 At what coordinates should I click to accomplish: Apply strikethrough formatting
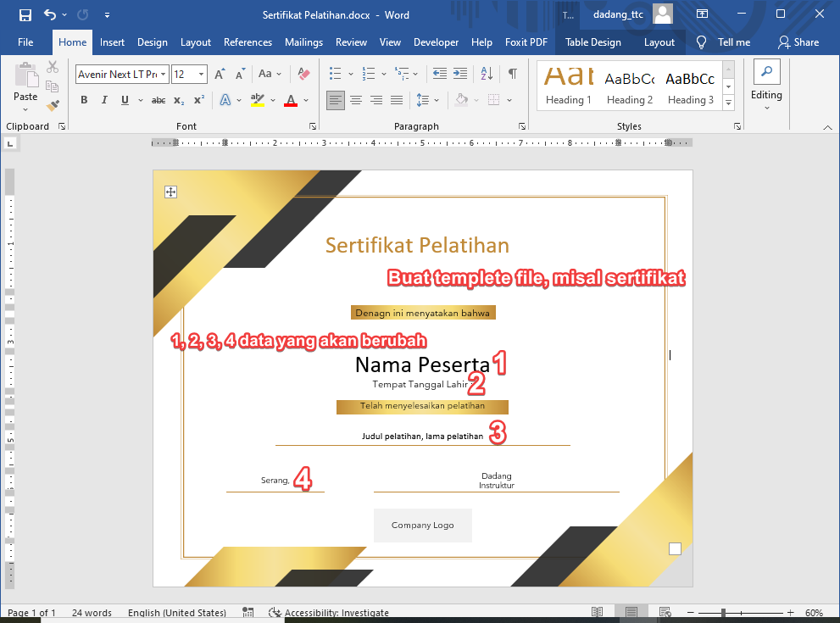pyautogui.click(x=158, y=99)
